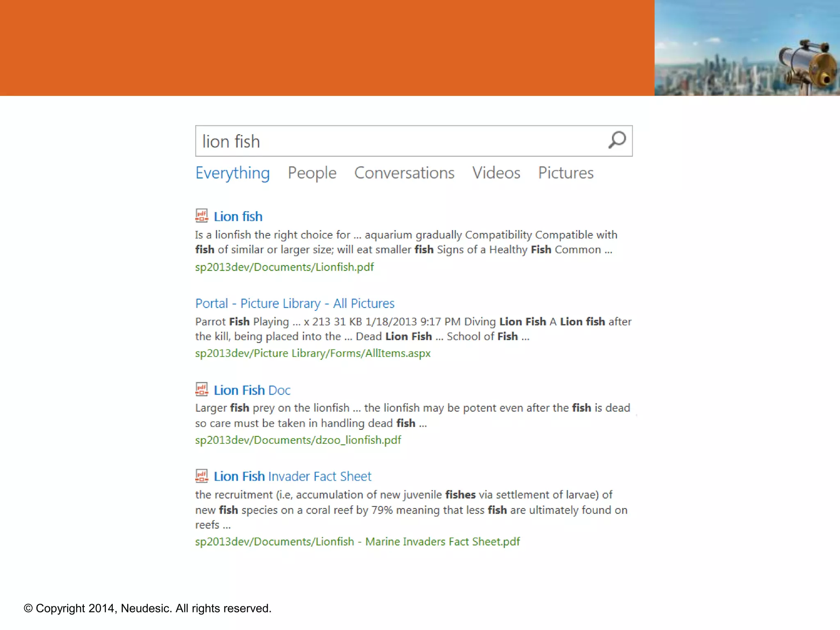Click PDF icon beside Lion fish result
The image size is (840, 630).
[x=201, y=216]
